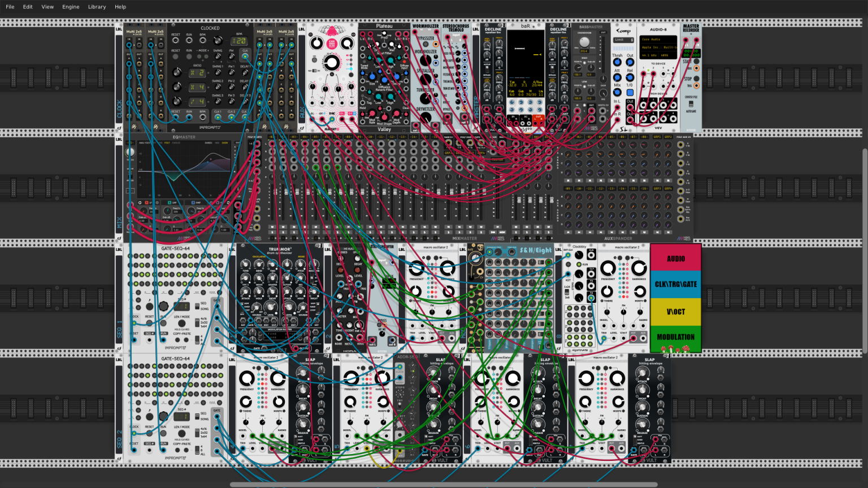Viewport: 868px width, 488px height.
Task: Click the BPM knob on Clocked
Action: click(218, 40)
